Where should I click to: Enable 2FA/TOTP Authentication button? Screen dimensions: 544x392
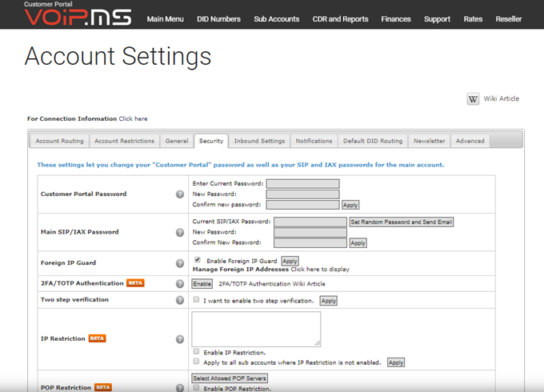(202, 284)
